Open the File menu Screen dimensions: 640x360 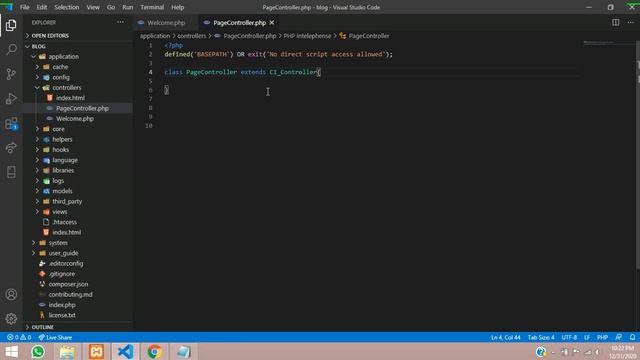click(24, 7)
